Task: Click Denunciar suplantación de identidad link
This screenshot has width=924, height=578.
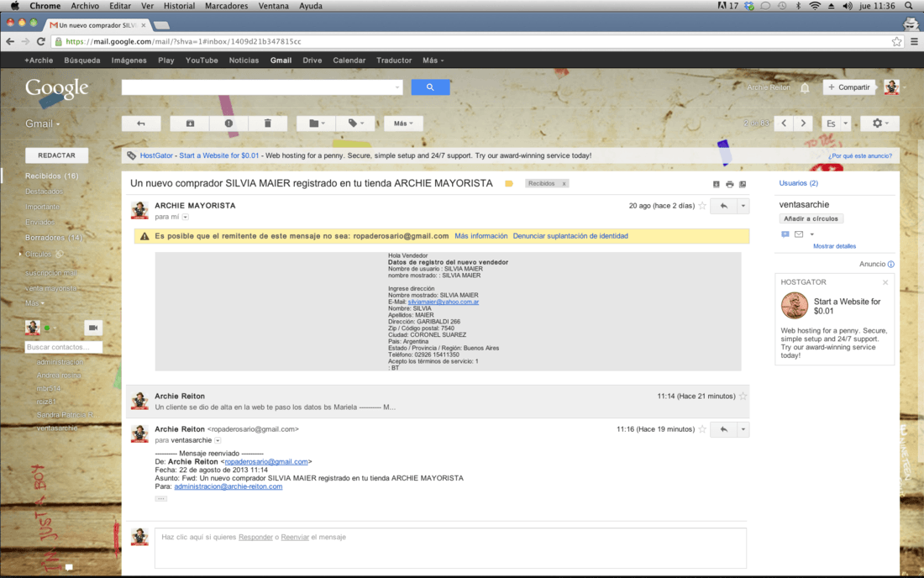Action: [x=570, y=236]
